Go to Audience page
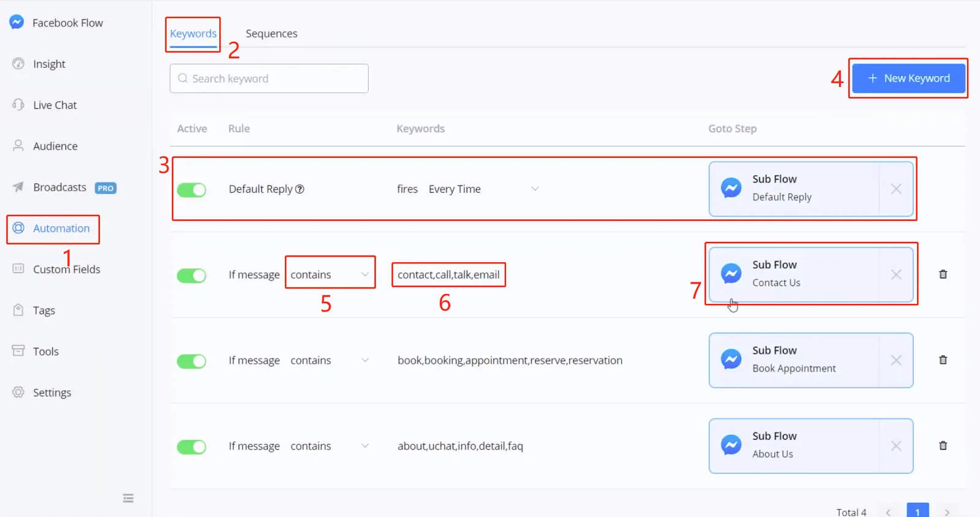 (55, 146)
